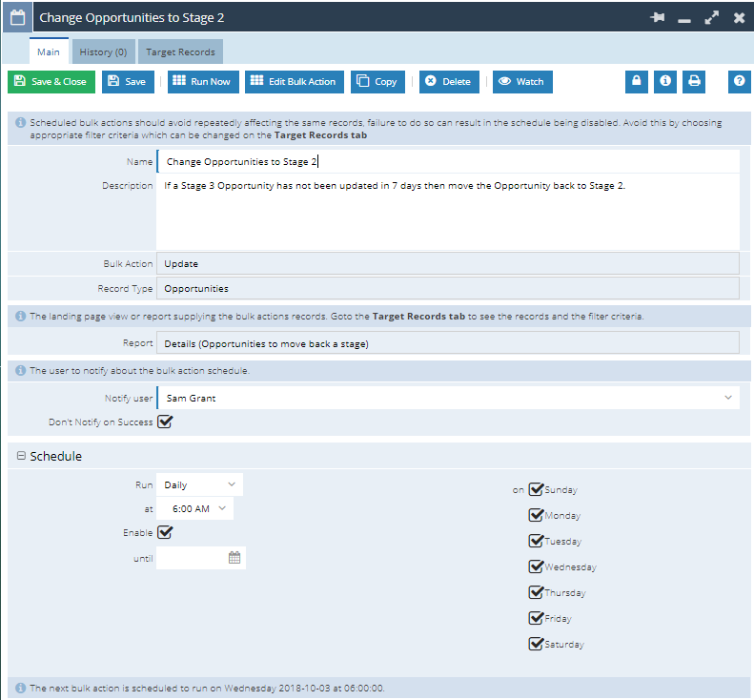Pin the window using the pin icon
The height and width of the screenshot is (700, 754).
(x=657, y=18)
